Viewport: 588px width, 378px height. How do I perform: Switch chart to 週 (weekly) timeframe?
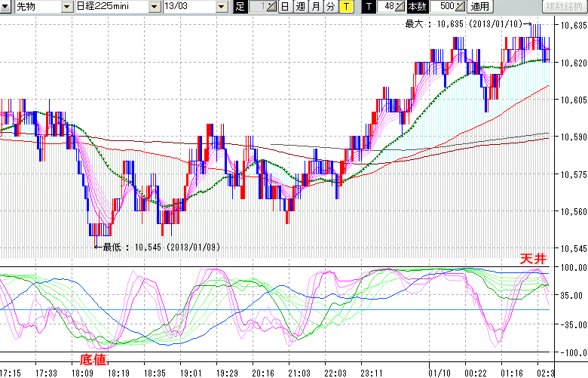pos(300,7)
